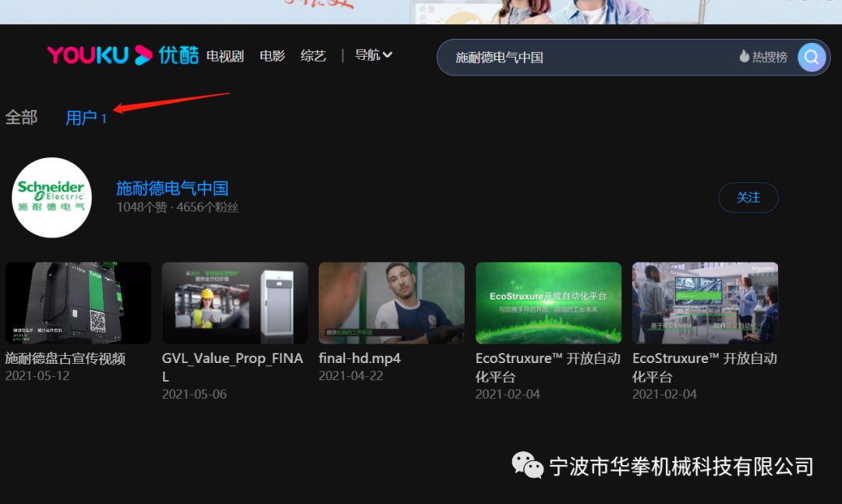Go to the 电影 section
The width and height of the screenshot is (842, 504).
click(x=272, y=56)
